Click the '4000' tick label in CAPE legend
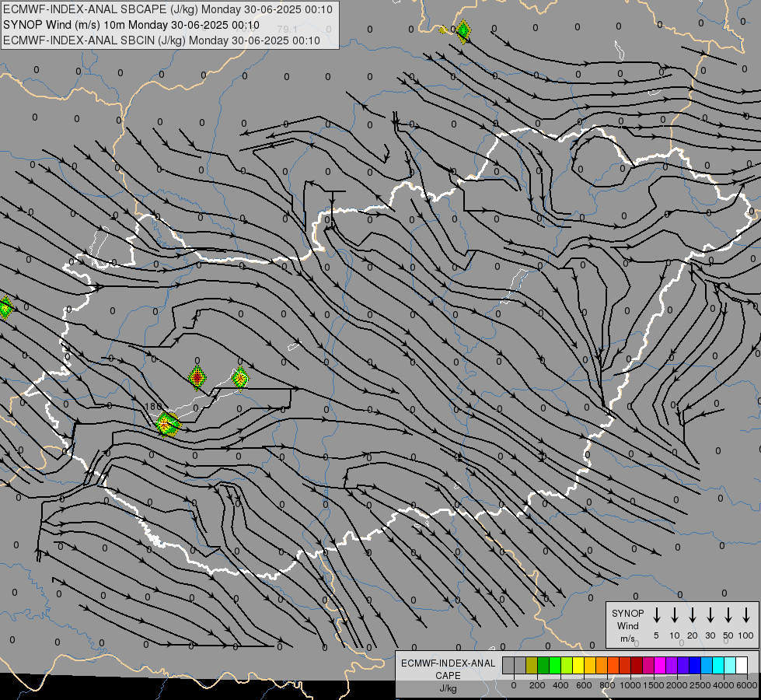The height and width of the screenshot is (700, 761). pyautogui.click(x=723, y=685)
